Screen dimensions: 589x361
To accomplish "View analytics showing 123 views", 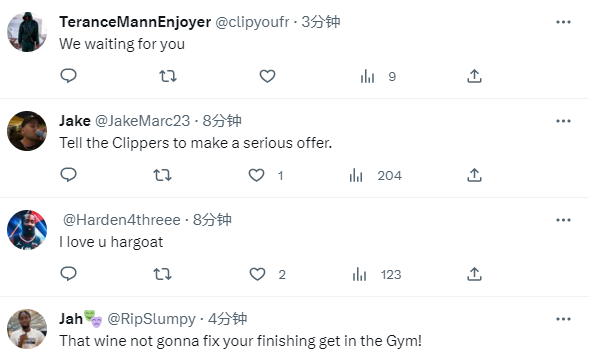I will click(377, 274).
